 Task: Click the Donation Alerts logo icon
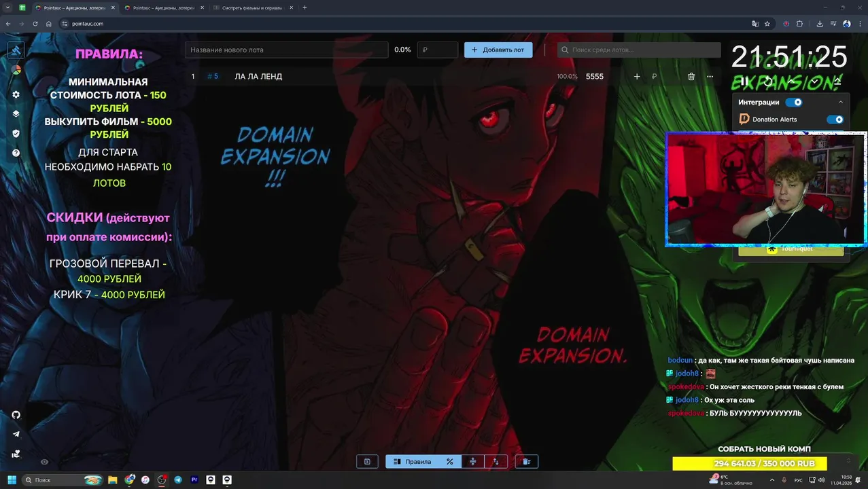point(744,119)
